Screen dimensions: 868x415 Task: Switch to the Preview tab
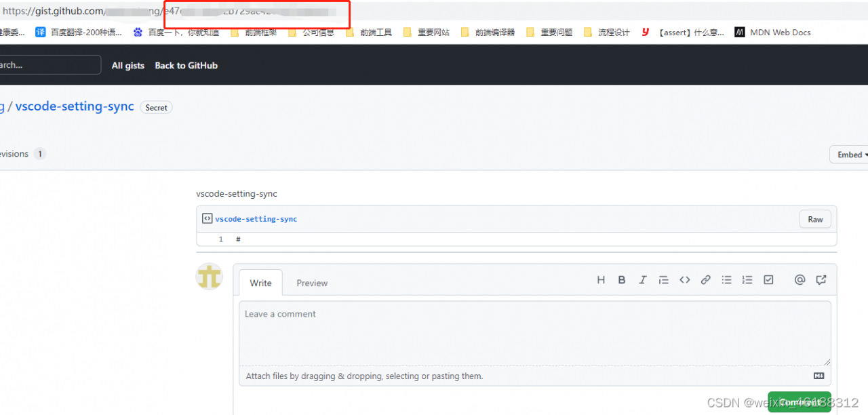312,283
